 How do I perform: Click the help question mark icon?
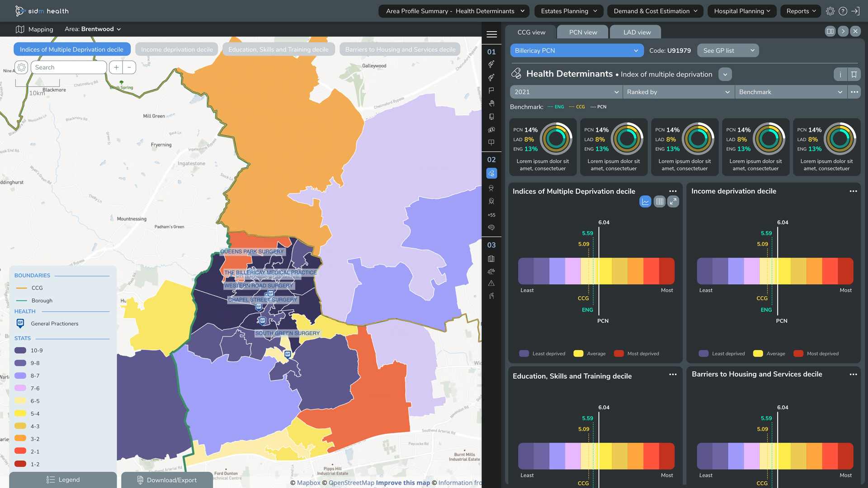point(843,11)
